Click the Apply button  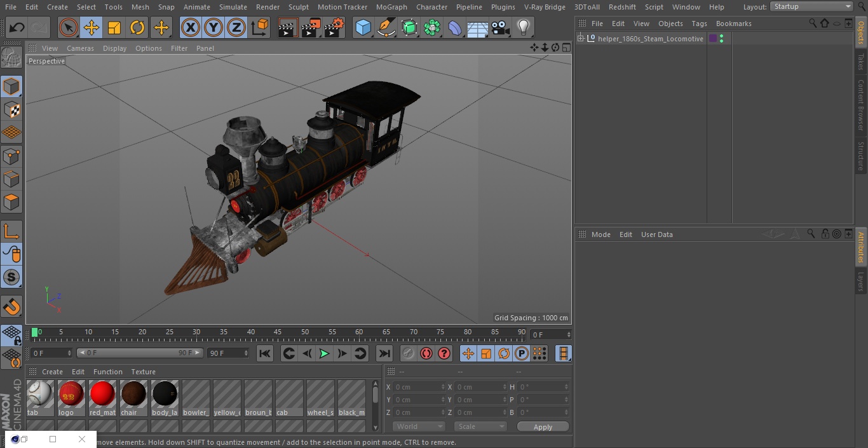tap(543, 427)
